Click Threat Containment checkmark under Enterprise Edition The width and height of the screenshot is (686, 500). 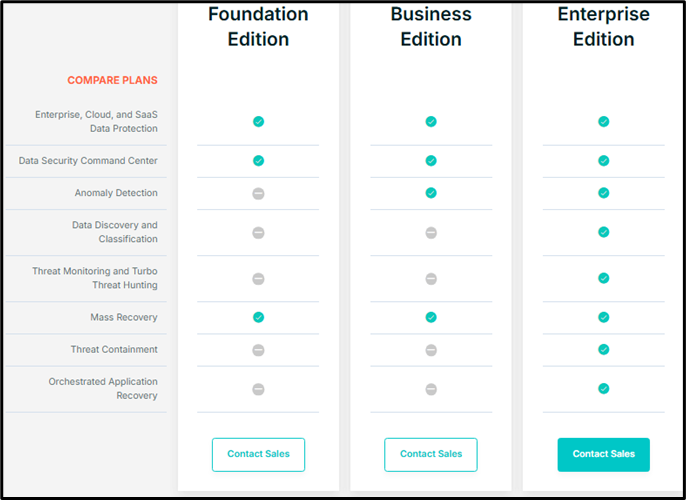point(603,349)
